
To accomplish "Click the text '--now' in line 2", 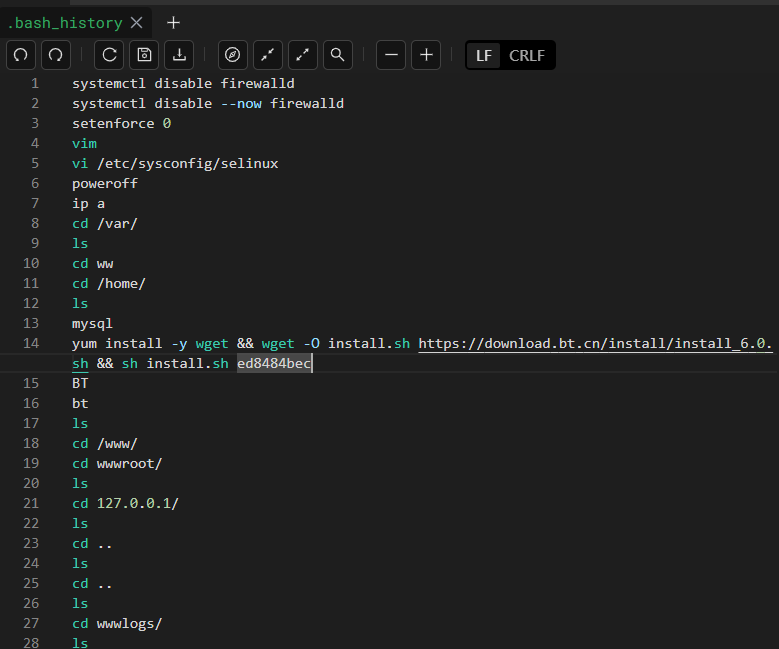I will pyautogui.click(x=241, y=103).
